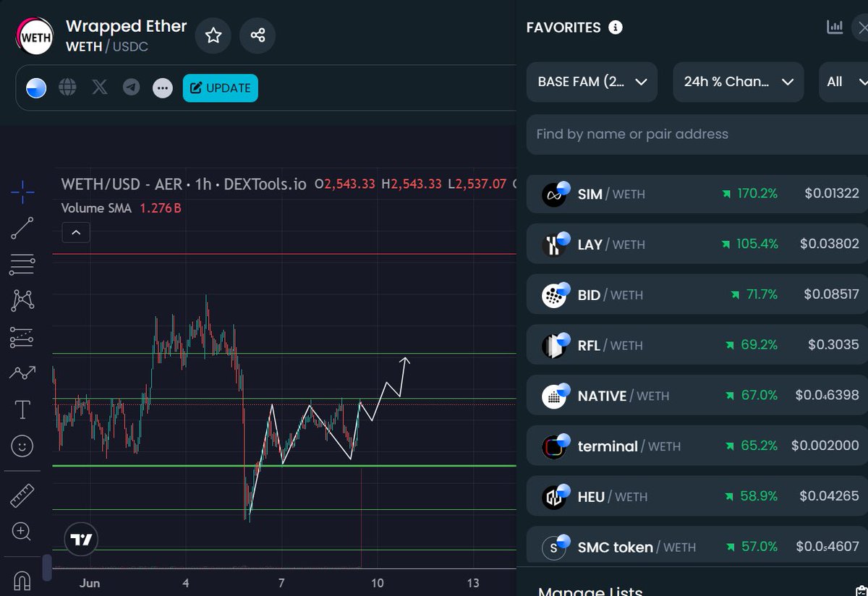Open the RFL / WETH pair
This screenshot has height=596, width=868.
pos(697,345)
